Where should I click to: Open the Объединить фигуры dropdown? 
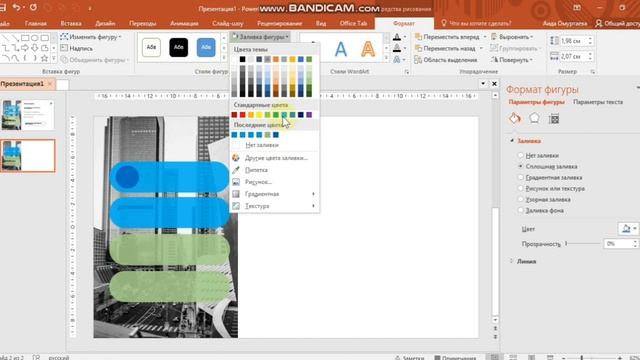tap(95, 60)
